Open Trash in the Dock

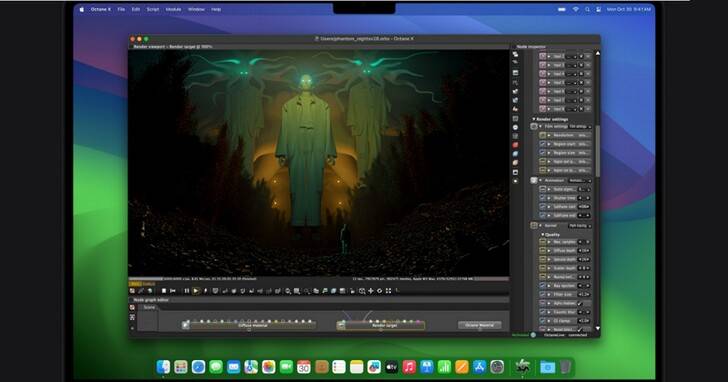(x=565, y=367)
